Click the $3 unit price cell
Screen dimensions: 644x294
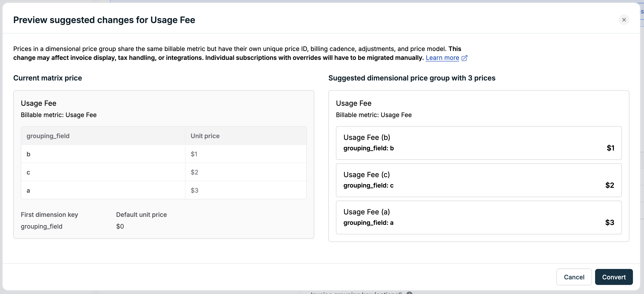pos(195,190)
